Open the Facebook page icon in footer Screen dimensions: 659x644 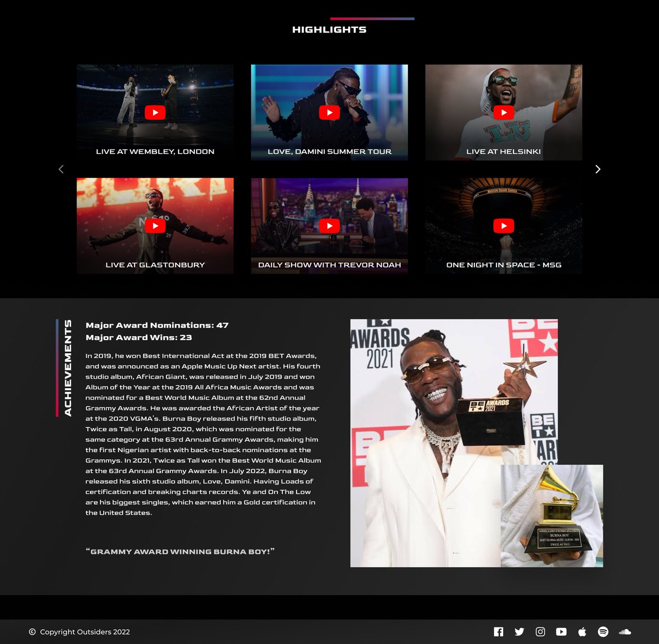(499, 632)
